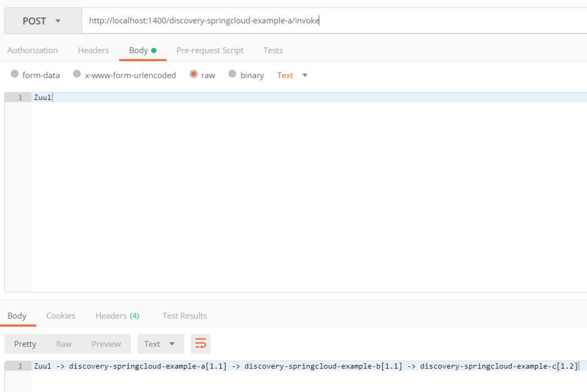Open the response Headers (4) tab
Screen dimensions: 587x392
tap(117, 315)
